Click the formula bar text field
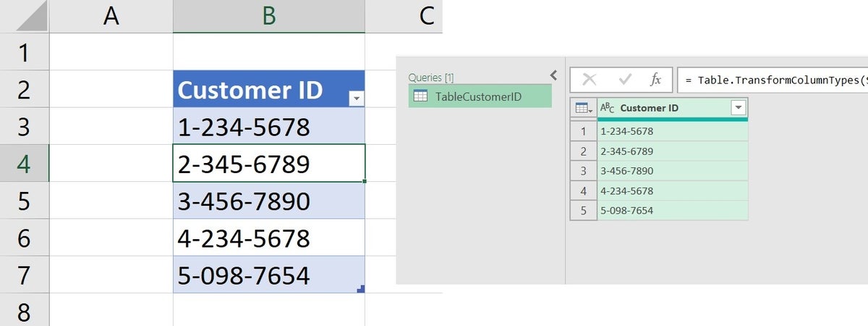 click(x=772, y=80)
